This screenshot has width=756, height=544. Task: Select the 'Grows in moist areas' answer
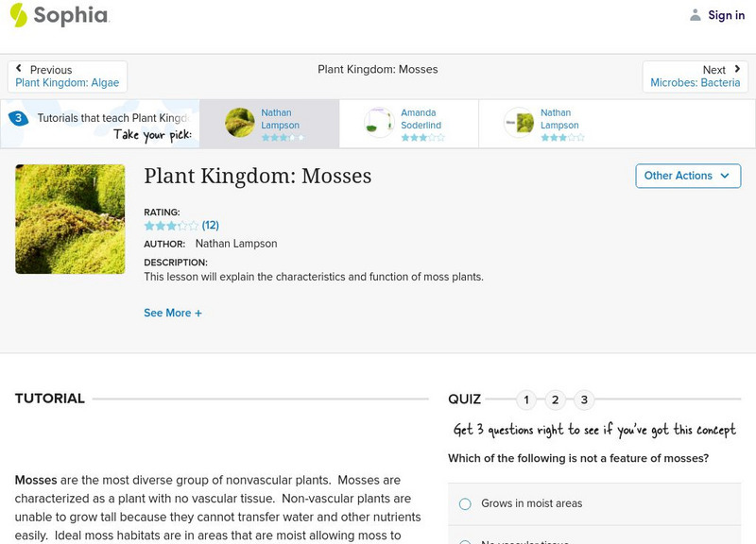point(465,504)
